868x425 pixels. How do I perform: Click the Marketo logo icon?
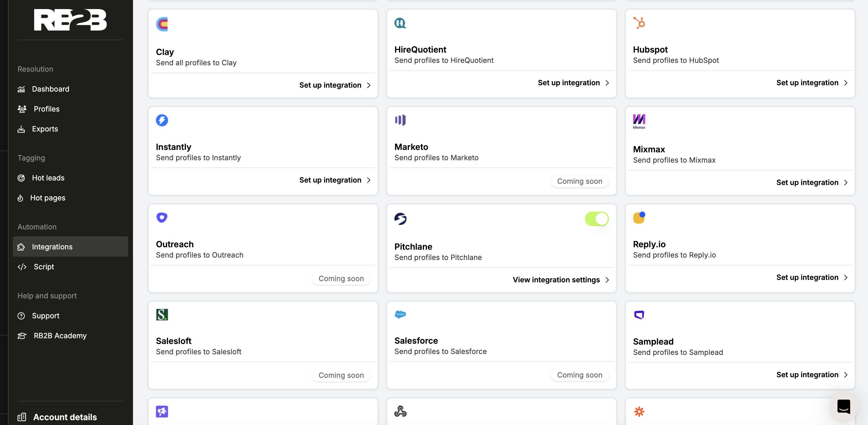(x=400, y=120)
